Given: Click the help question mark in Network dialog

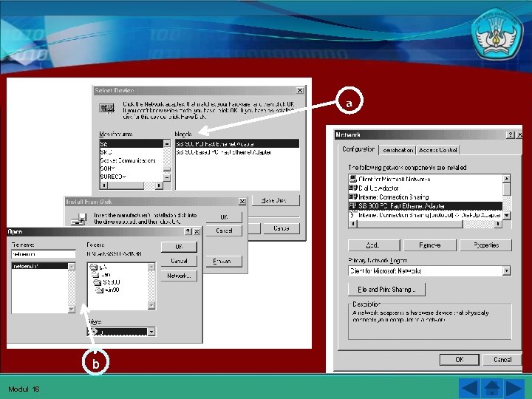Looking at the screenshot, I should pyautogui.click(x=510, y=134).
